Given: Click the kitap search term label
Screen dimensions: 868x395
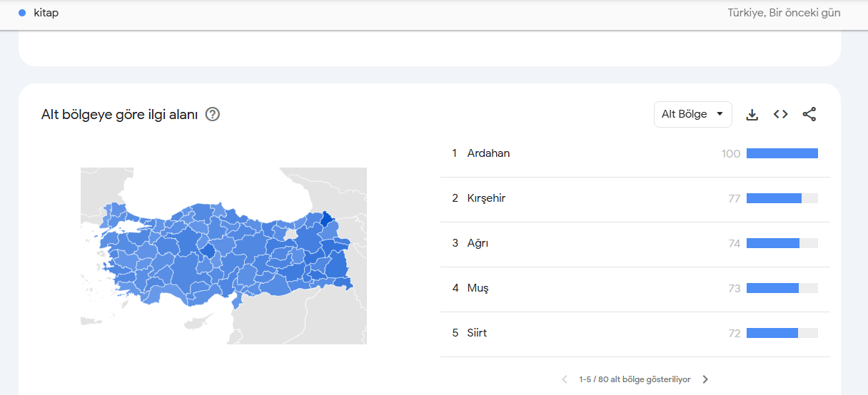Looking at the screenshot, I should click(46, 13).
